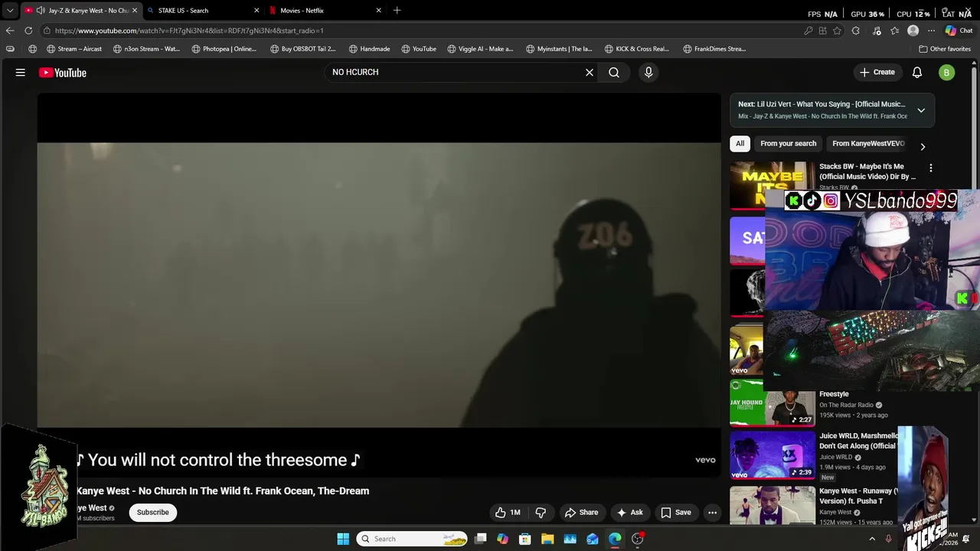The width and height of the screenshot is (980, 551).
Task: Add this page to favorites star
Action: pyautogui.click(x=838, y=31)
